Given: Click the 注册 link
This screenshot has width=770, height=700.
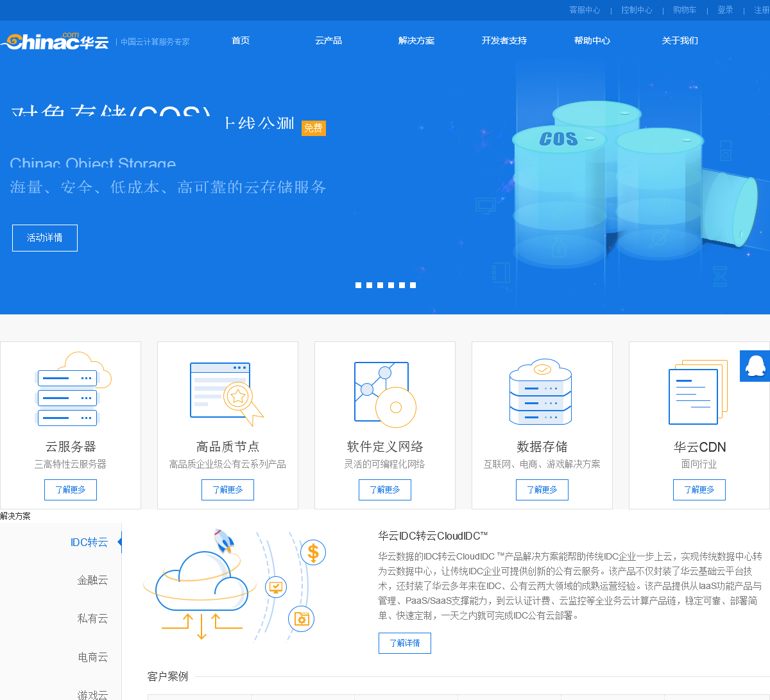Looking at the screenshot, I should pos(762,10).
